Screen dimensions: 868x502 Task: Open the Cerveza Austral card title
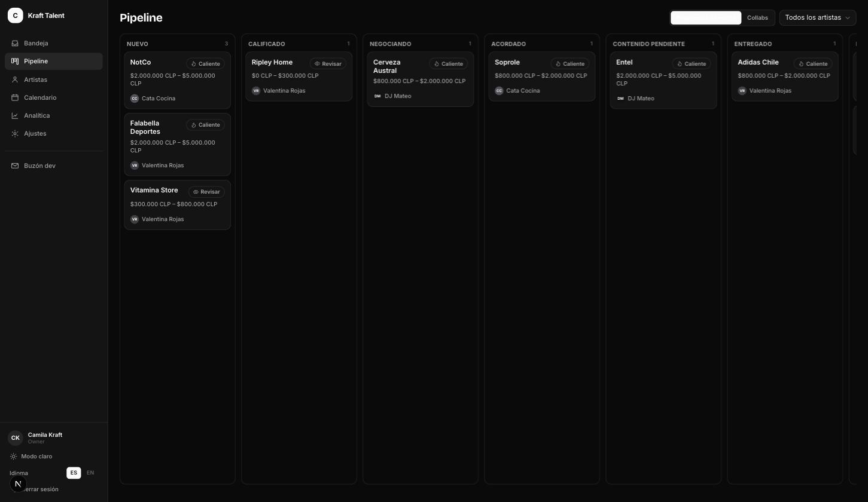pyautogui.click(x=387, y=66)
